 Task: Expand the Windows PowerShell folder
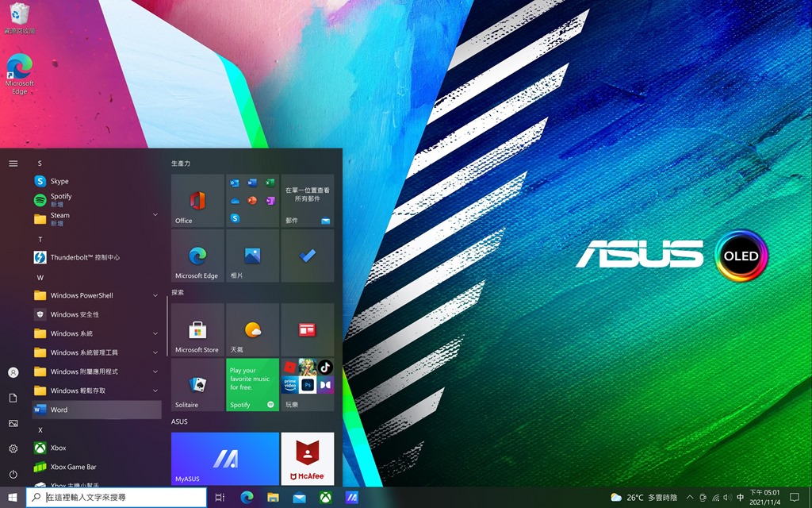(x=155, y=295)
